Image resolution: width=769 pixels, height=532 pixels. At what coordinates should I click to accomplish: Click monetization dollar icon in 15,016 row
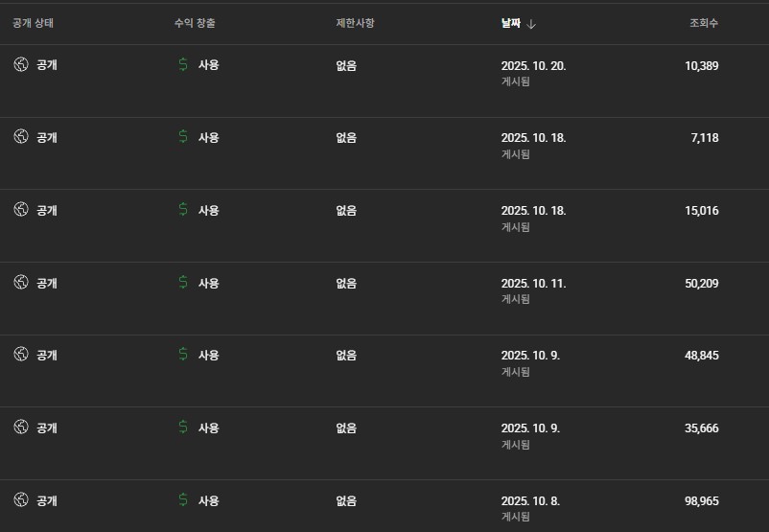[183, 209]
